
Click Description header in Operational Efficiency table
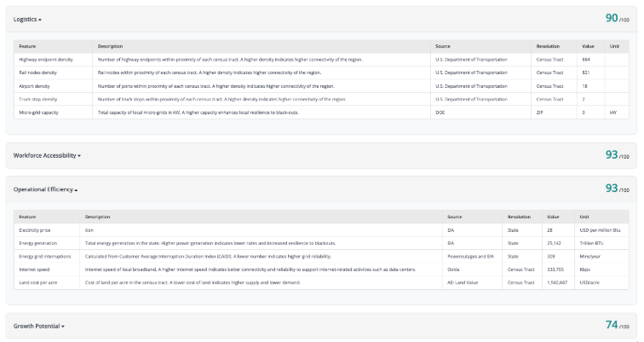click(x=96, y=217)
